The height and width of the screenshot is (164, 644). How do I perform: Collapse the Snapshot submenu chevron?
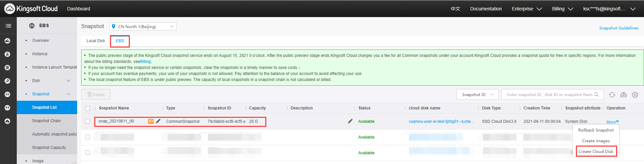coord(68,94)
